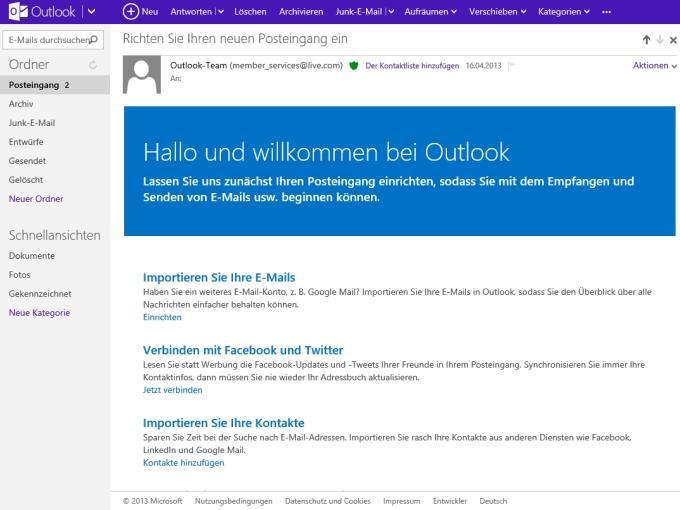
Task: Select the Posteingang folder
Action: (x=55, y=85)
